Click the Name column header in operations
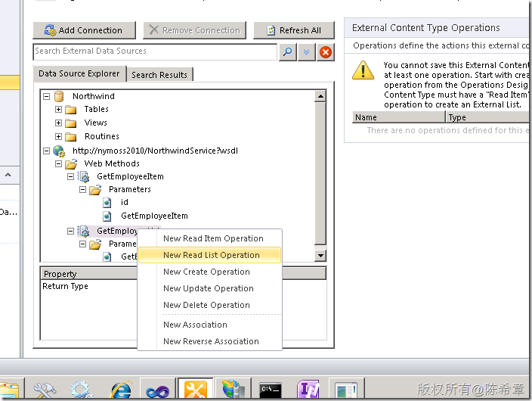Screen dimensions: 532x401 [399, 117]
